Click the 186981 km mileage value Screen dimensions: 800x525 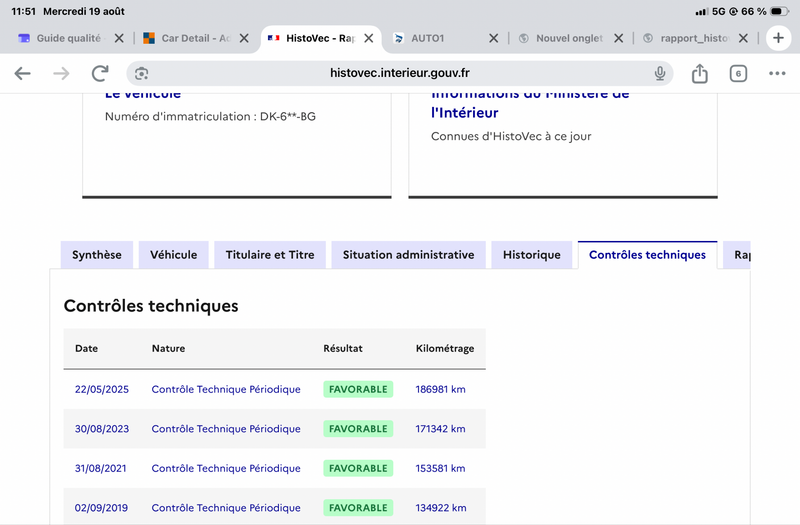click(440, 389)
